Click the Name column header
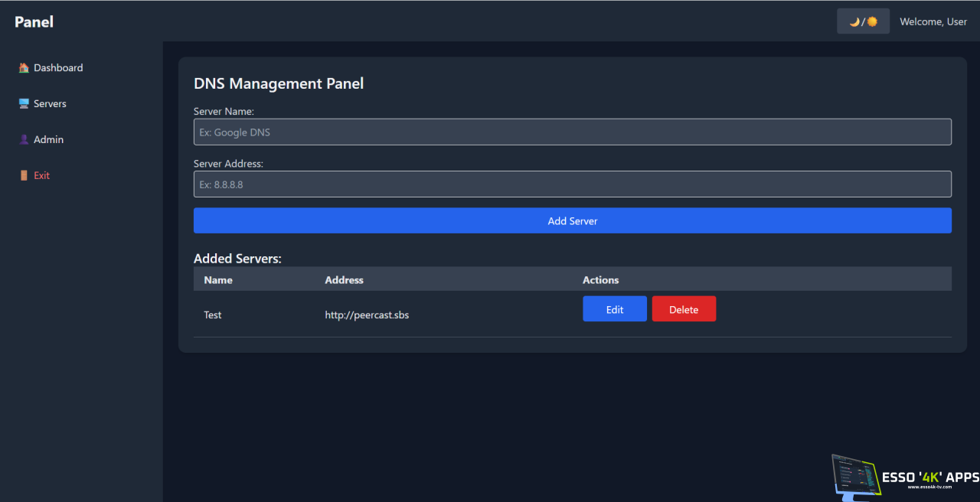This screenshot has width=980, height=502. pos(218,280)
